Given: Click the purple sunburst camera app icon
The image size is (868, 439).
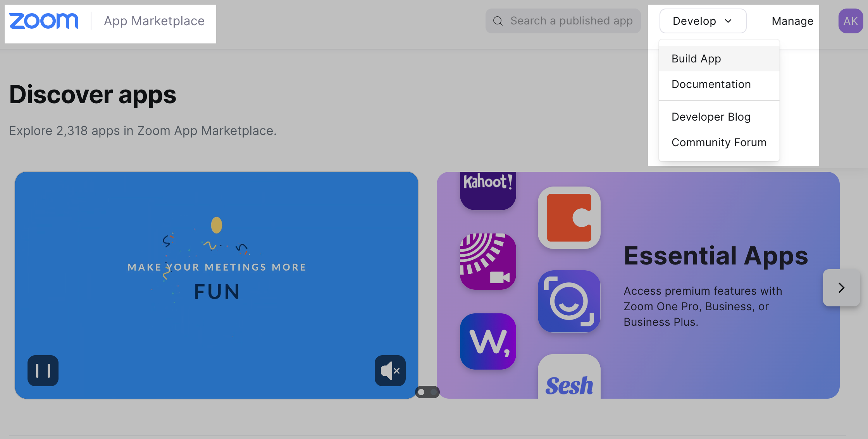Looking at the screenshot, I should click(x=488, y=261).
